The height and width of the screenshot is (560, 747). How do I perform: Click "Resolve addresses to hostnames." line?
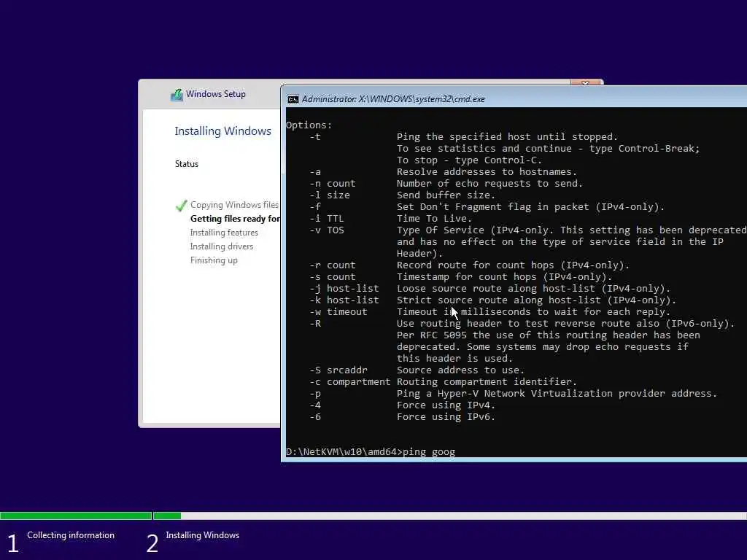point(487,172)
